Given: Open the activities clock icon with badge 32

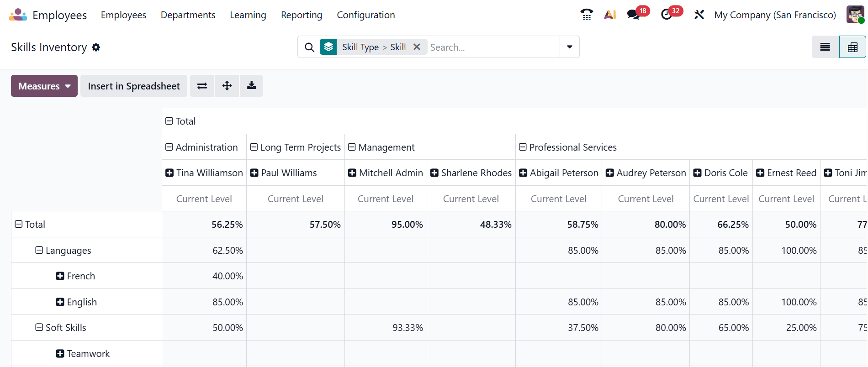Looking at the screenshot, I should click(x=667, y=15).
